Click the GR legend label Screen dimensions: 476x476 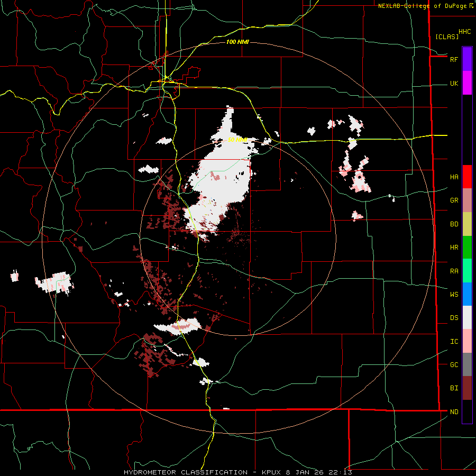(x=454, y=200)
